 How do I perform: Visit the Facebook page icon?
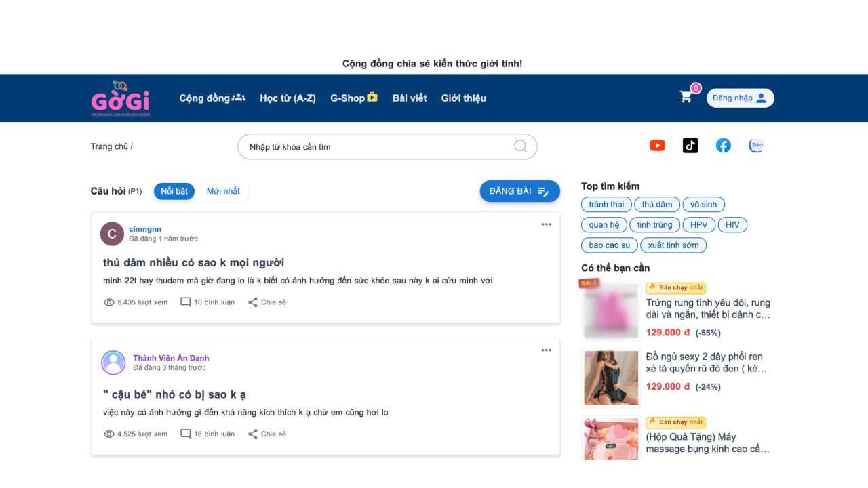coord(723,145)
